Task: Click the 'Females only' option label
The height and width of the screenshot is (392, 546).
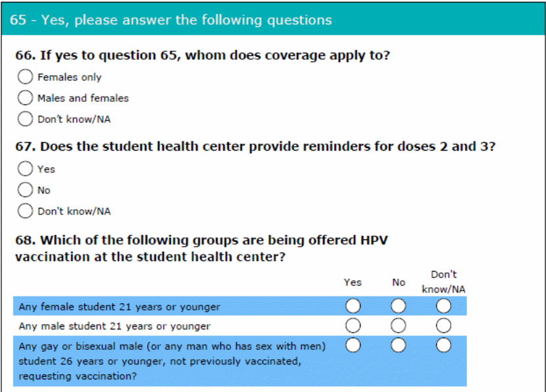Action: [x=69, y=77]
